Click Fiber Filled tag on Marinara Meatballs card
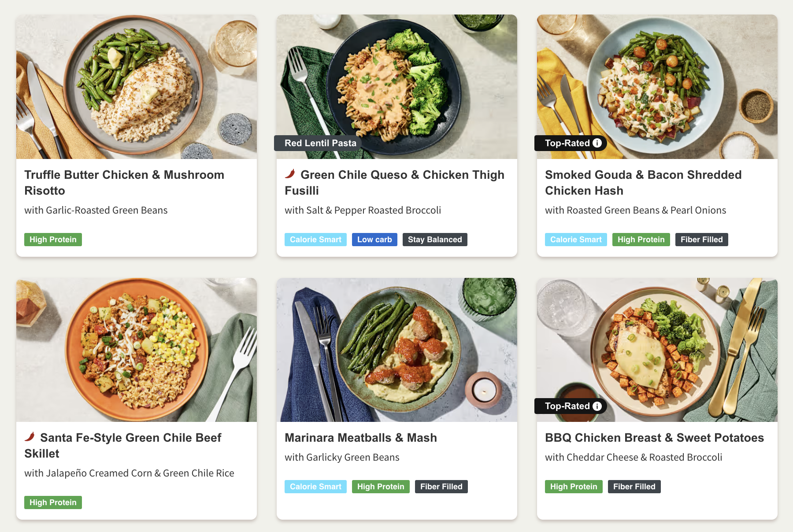Image resolution: width=793 pixels, height=532 pixels. click(441, 487)
